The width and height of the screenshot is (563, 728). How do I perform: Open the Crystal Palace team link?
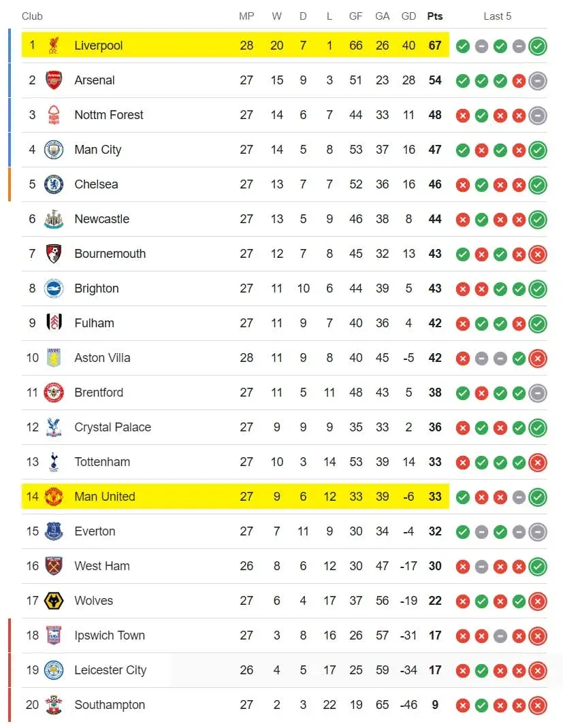[113, 427]
